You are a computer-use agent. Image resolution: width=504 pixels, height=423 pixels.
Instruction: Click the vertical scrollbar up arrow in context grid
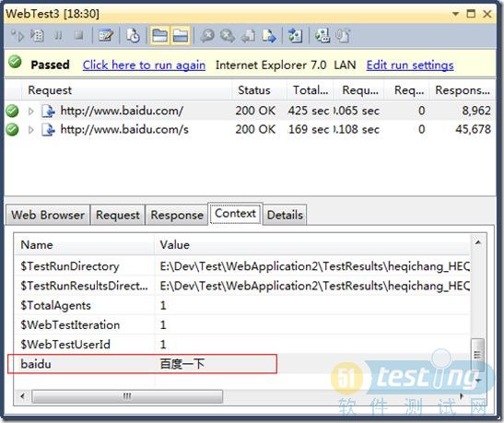[x=478, y=242]
